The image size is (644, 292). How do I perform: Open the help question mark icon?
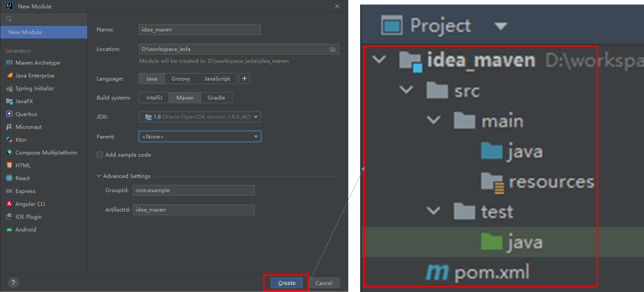[13, 283]
